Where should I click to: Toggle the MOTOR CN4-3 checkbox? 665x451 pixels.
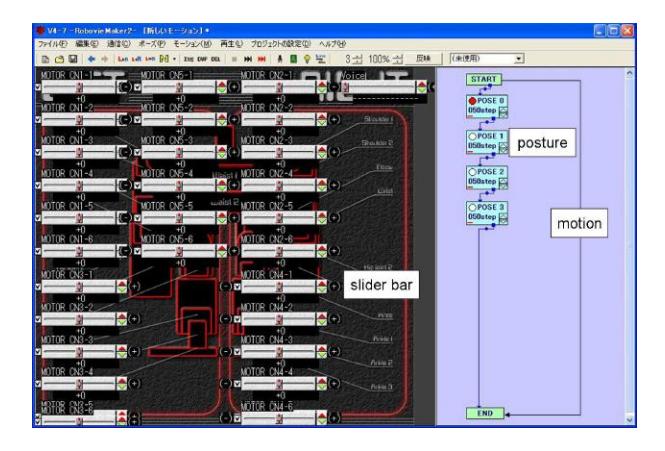pos(237,351)
